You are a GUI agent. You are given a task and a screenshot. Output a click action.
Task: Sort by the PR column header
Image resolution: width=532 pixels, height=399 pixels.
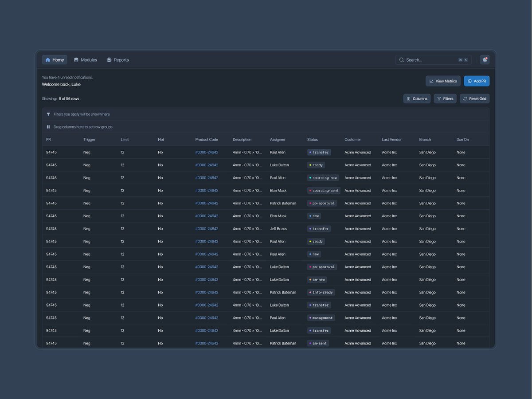[48, 140]
